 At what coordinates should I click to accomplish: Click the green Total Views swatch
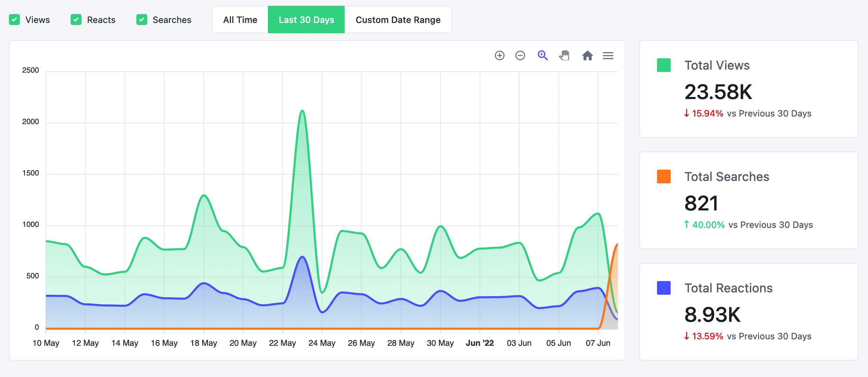tap(664, 65)
